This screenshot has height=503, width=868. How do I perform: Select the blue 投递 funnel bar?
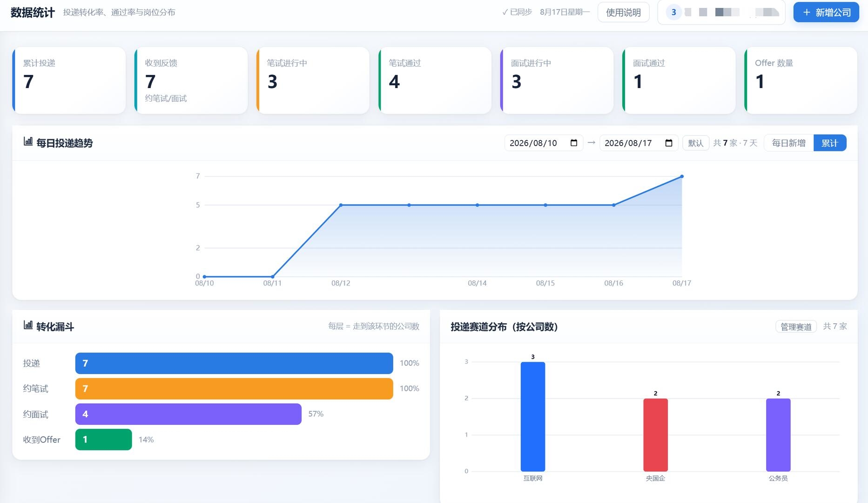click(234, 363)
